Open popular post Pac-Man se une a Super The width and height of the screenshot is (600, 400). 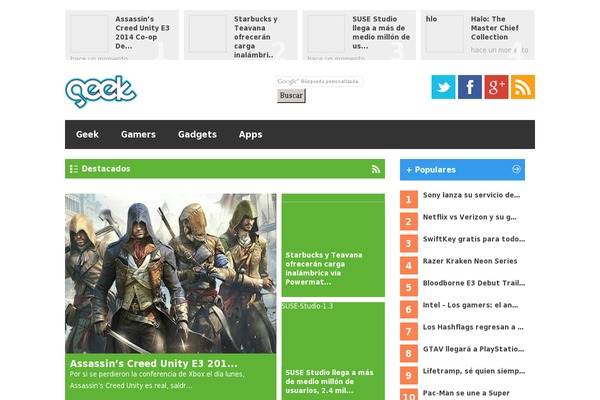466,393
